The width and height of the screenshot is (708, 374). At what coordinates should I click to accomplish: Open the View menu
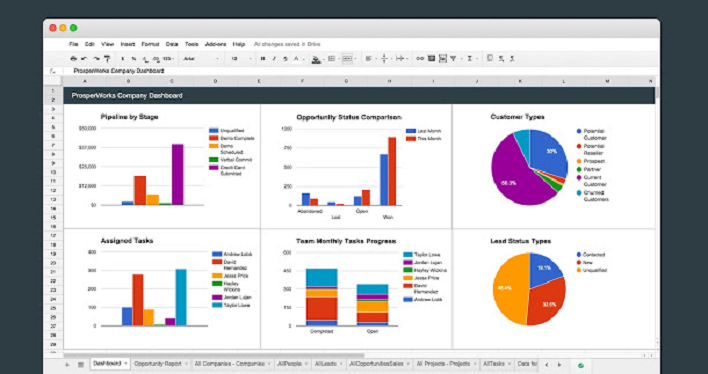pyautogui.click(x=107, y=44)
